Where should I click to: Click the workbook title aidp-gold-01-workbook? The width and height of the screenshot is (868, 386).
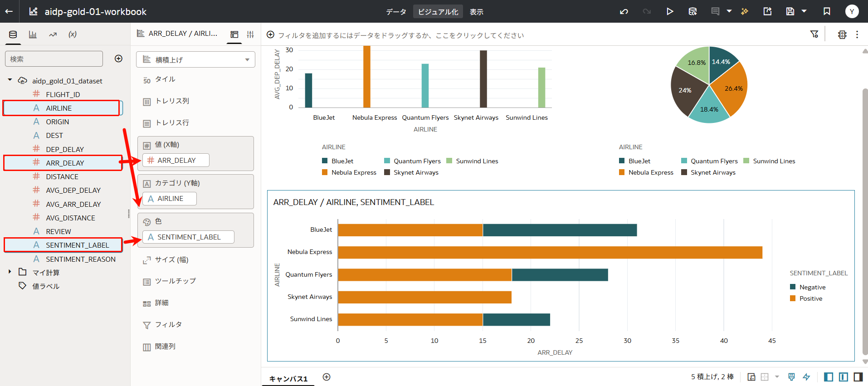(x=95, y=12)
